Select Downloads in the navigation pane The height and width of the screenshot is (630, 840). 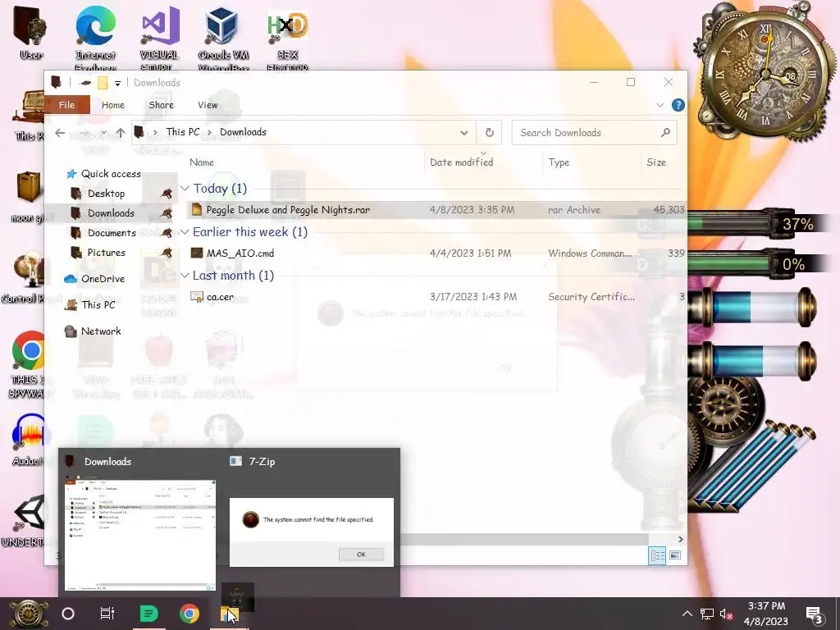click(x=111, y=212)
